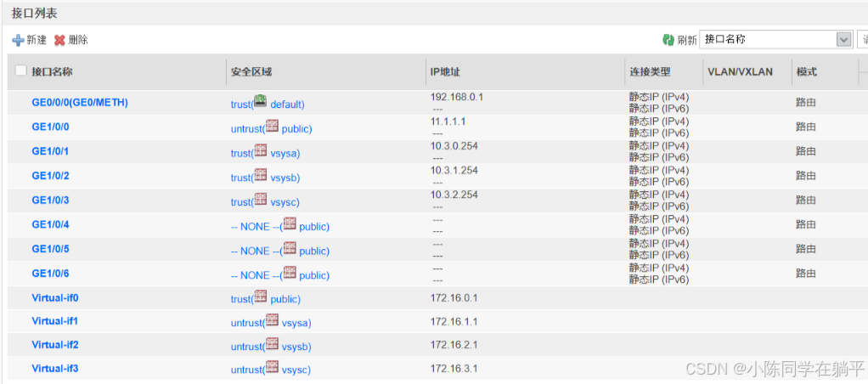Screen dimensions: 868x384
Task: Click 静态IP (IPv6) in GE1/0/5 row
Action: click(659, 255)
